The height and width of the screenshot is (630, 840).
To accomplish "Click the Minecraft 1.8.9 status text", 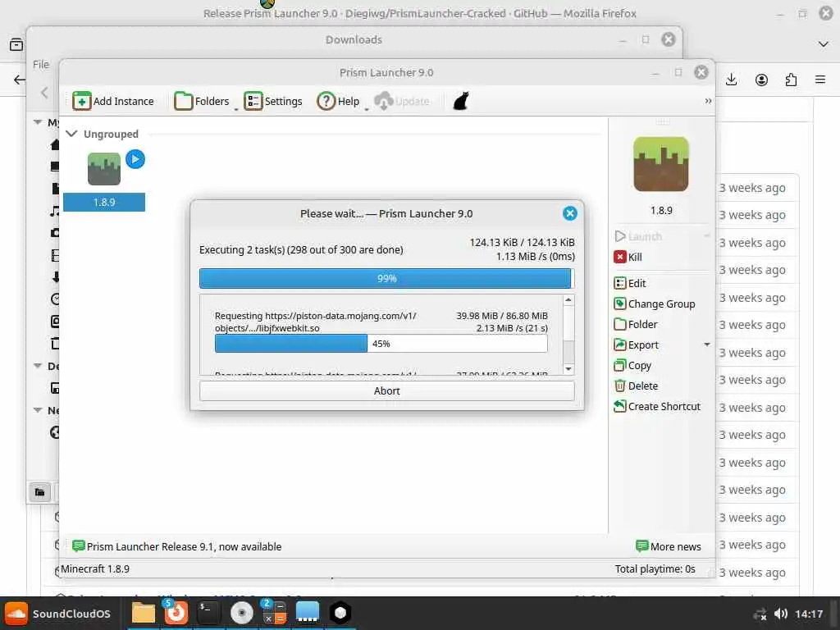I will coord(95,569).
